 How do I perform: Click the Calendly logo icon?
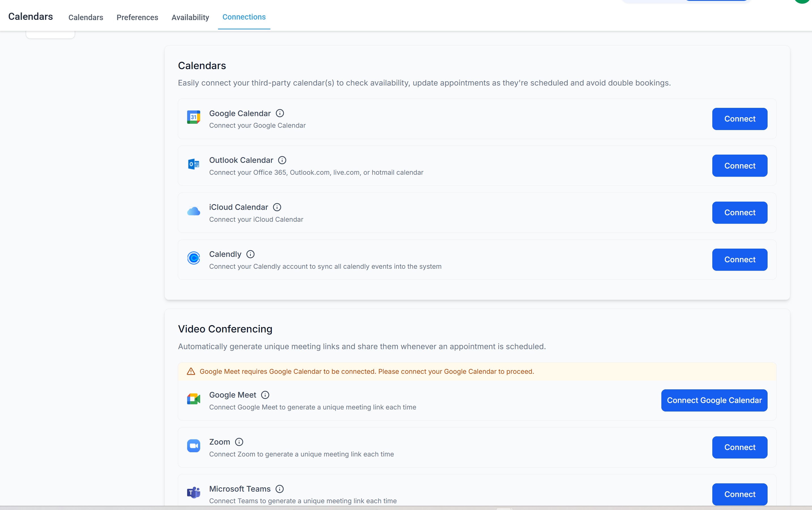[194, 258]
